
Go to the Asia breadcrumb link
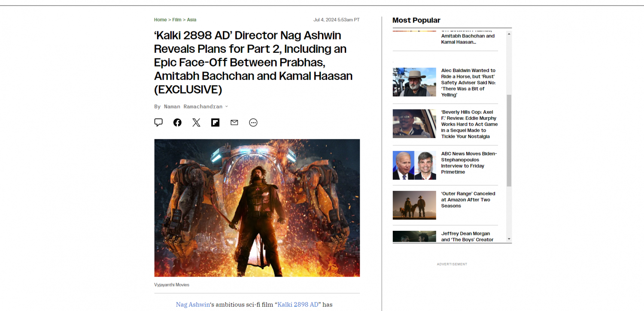pyautogui.click(x=191, y=20)
